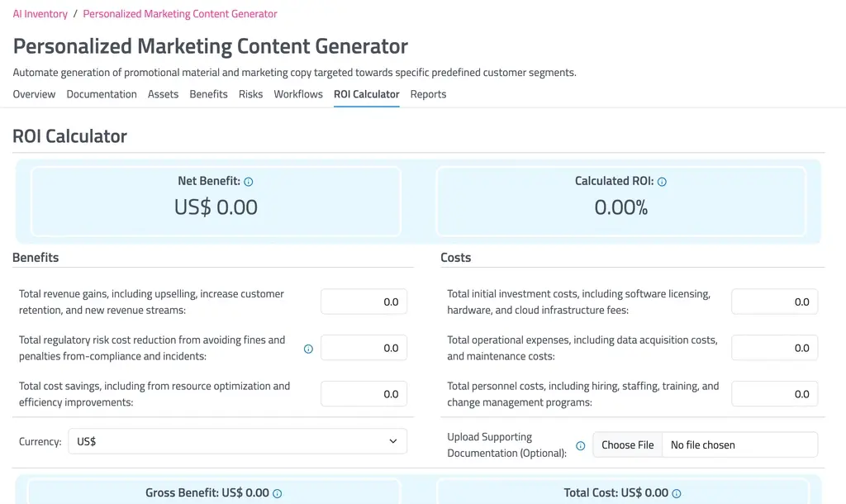Image resolution: width=846 pixels, height=504 pixels.
Task: Click the Net Benefit value US$ 0.00
Action: click(216, 207)
